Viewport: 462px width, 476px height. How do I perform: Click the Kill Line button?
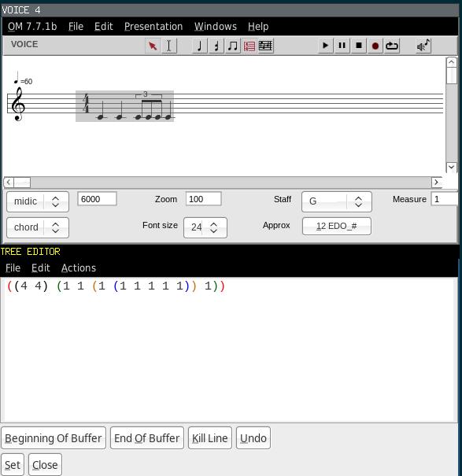tap(210, 438)
